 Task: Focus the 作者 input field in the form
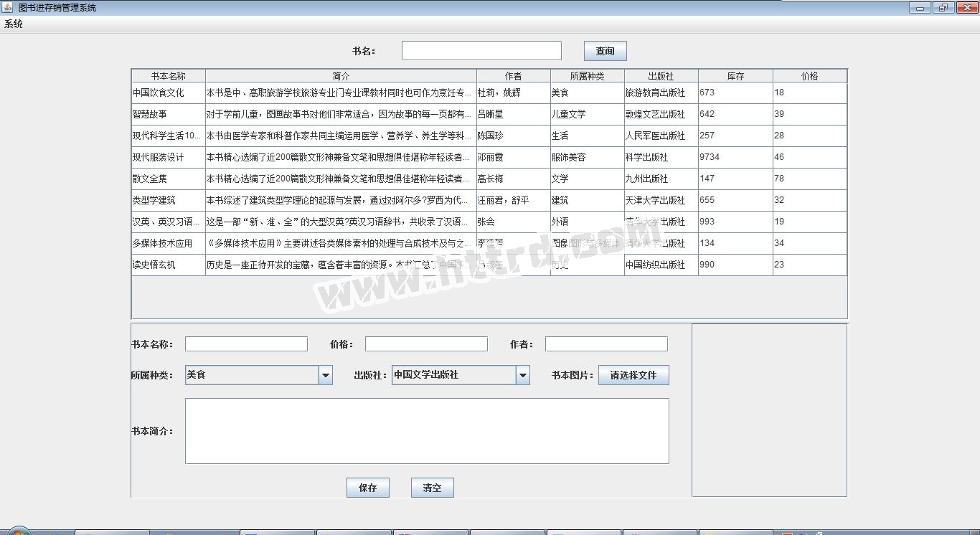coord(606,344)
